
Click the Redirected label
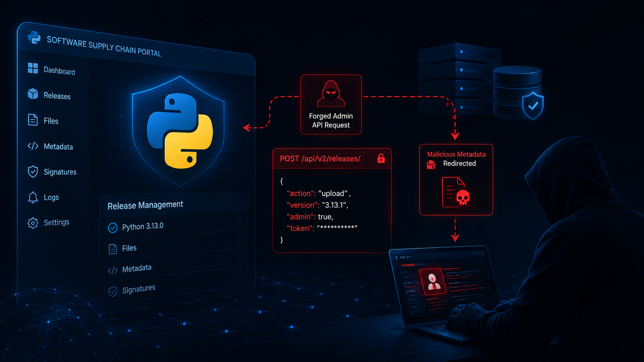point(460,163)
